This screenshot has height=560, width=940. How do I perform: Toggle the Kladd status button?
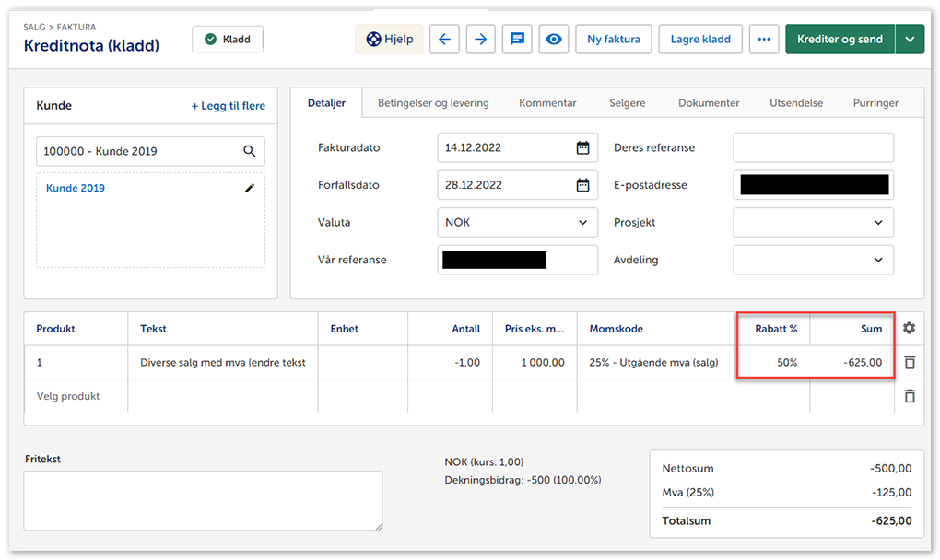tap(228, 40)
